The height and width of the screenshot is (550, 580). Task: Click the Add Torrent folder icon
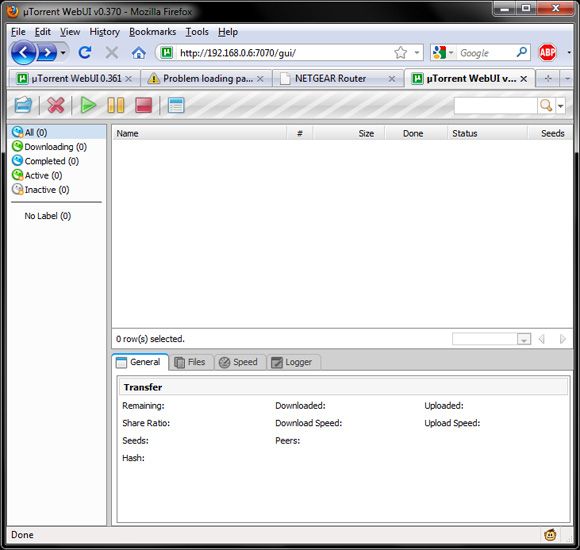coord(23,105)
